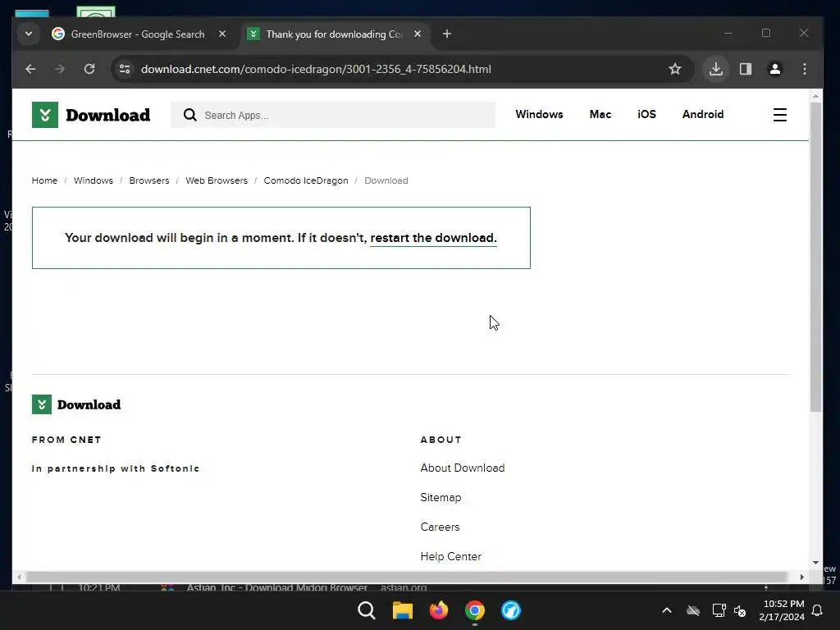Show hidden system tray icons chevron
Screen dimensions: 840x630
point(667,610)
